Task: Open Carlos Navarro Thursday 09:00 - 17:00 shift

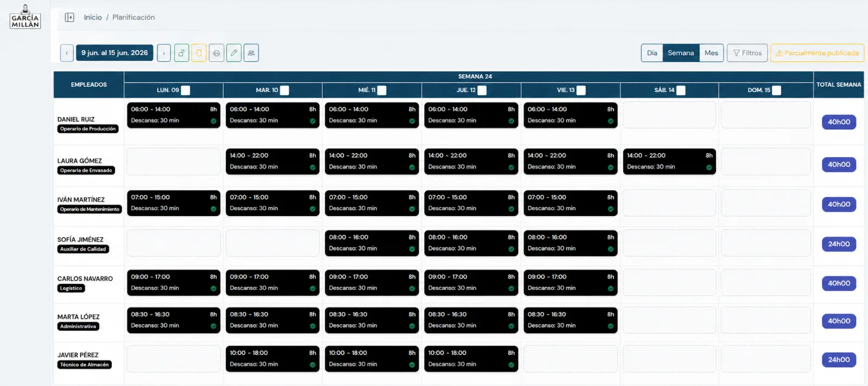Action: click(x=471, y=283)
